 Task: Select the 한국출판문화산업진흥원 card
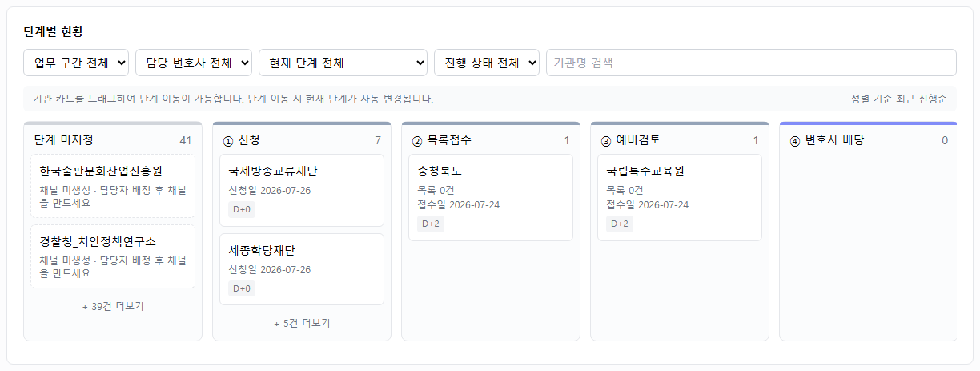point(113,186)
